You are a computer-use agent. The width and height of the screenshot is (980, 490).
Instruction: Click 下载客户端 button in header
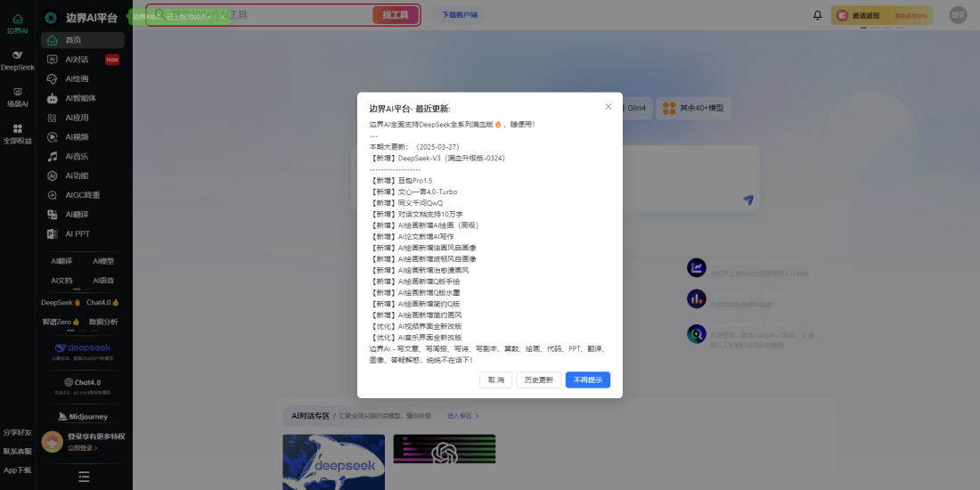(460, 15)
